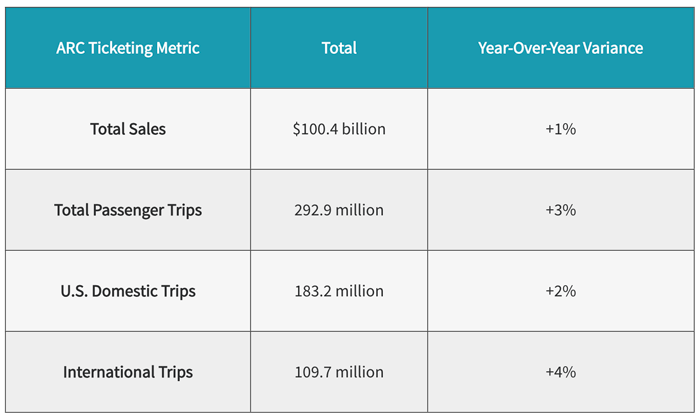700x420 pixels.
Task: Click the +4% variance value
Action: click(x=560, y=372)
